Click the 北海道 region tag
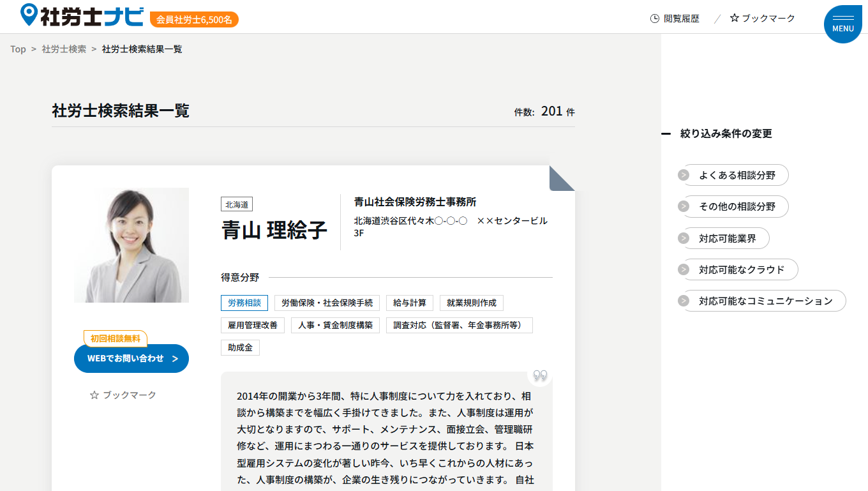Viewport: 868px width, 491px height. 237,204
